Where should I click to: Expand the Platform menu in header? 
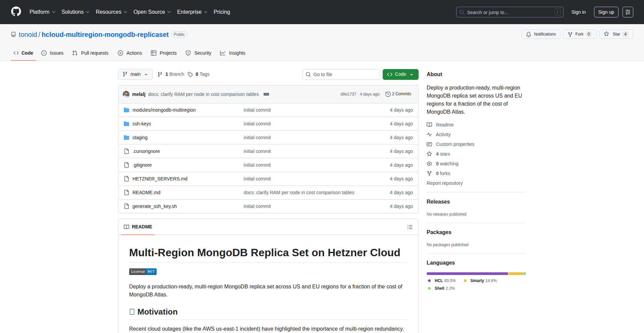tap(42, 12)
